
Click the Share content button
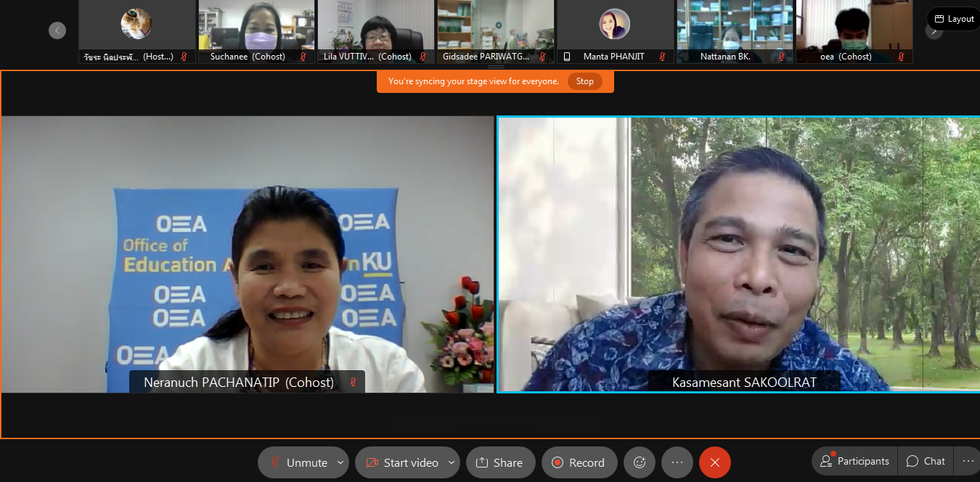(499, 462)
